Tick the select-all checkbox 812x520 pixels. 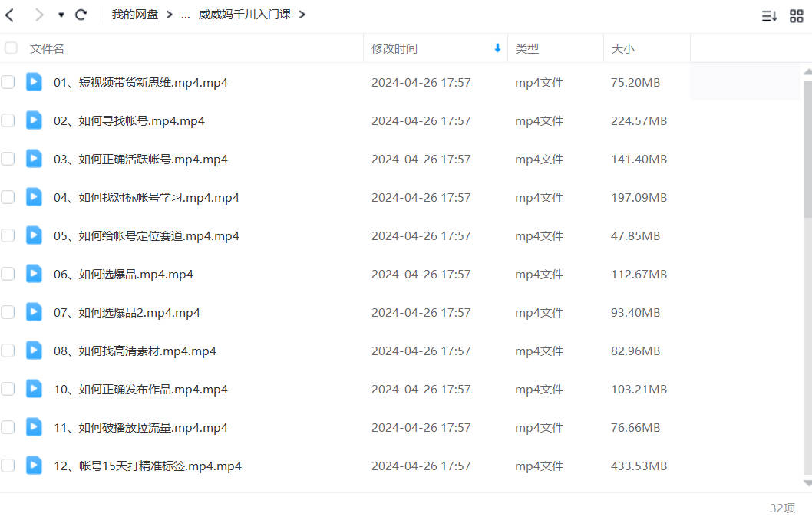click(x=11, y=48)
